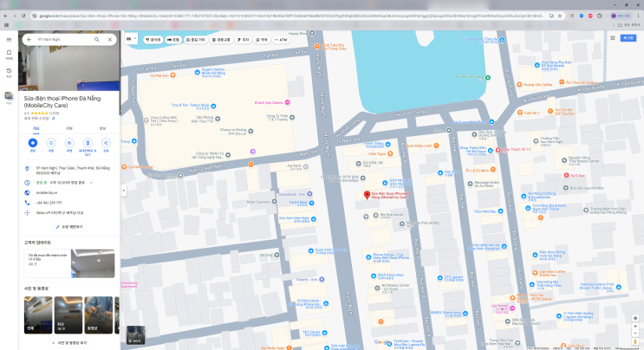644x350 pixels.
Task: Switch to the Overview tab
Action: pos(36,128)
